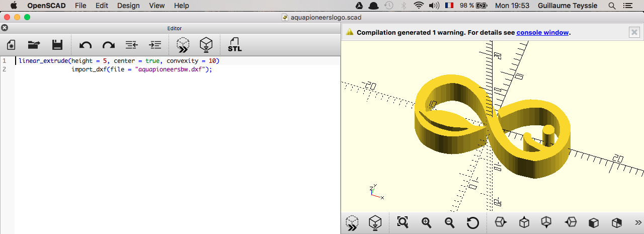Click the Editor panel title
The width and height of the screenshot is (644, 234).
click(x=175, y=28)
